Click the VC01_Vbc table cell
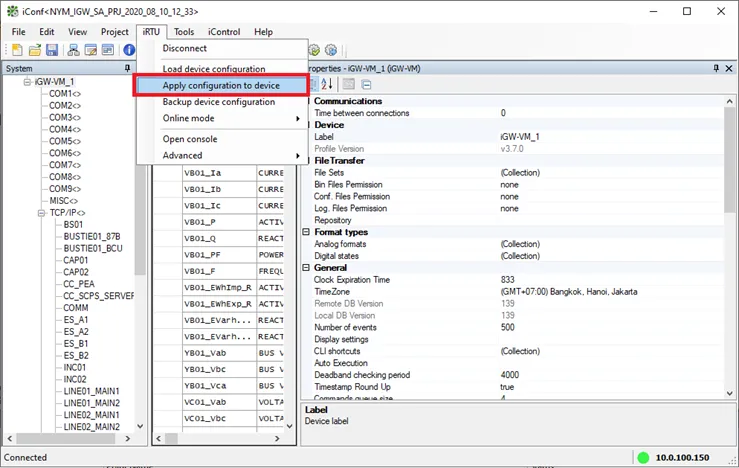 coord(220,419)
